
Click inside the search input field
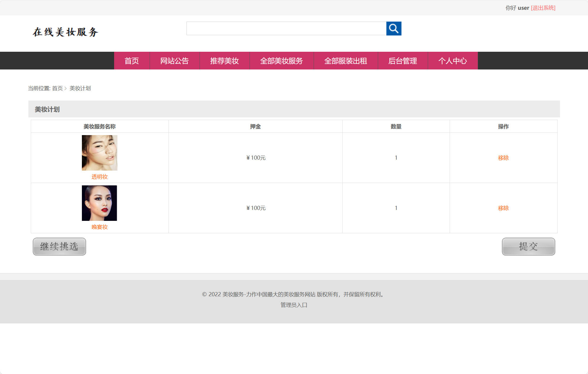tap(286, 29)
